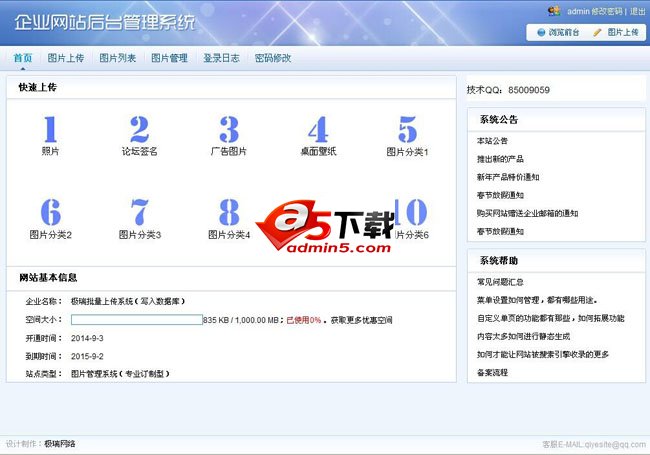Click the 到期时间 value 2015-9-2

[87, 356]
